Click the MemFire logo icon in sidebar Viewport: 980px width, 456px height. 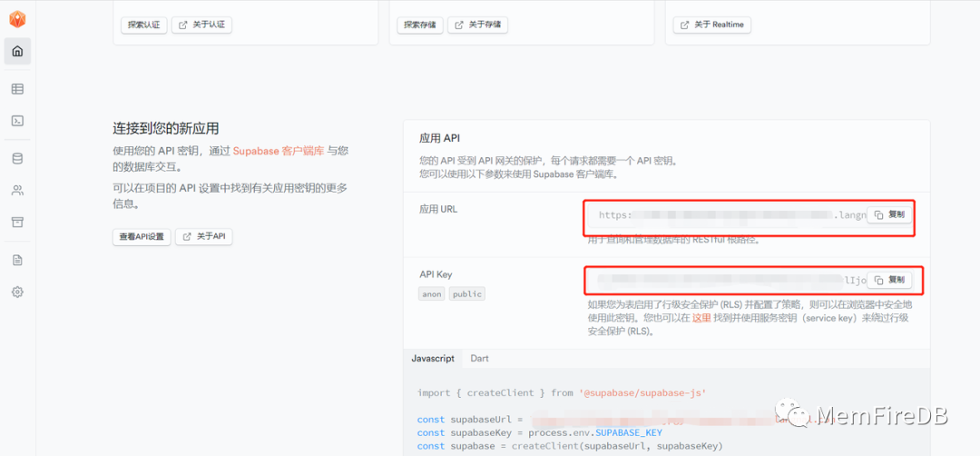point(17,19)
